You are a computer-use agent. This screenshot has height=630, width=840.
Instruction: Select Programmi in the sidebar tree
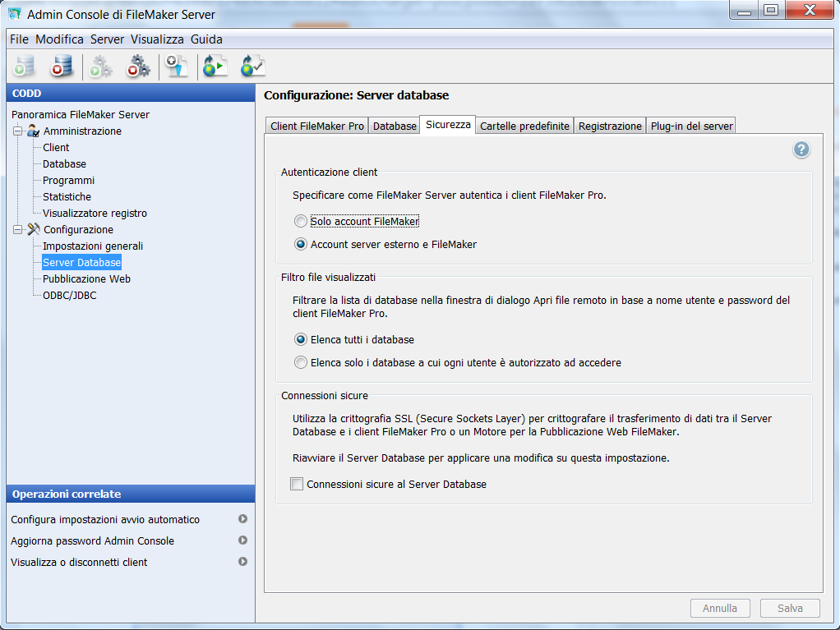[68, 181]
